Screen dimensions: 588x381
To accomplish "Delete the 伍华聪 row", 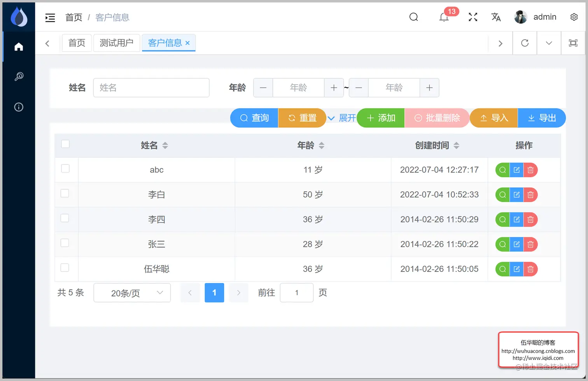I will pyautogui.click(x=530, y=269).
